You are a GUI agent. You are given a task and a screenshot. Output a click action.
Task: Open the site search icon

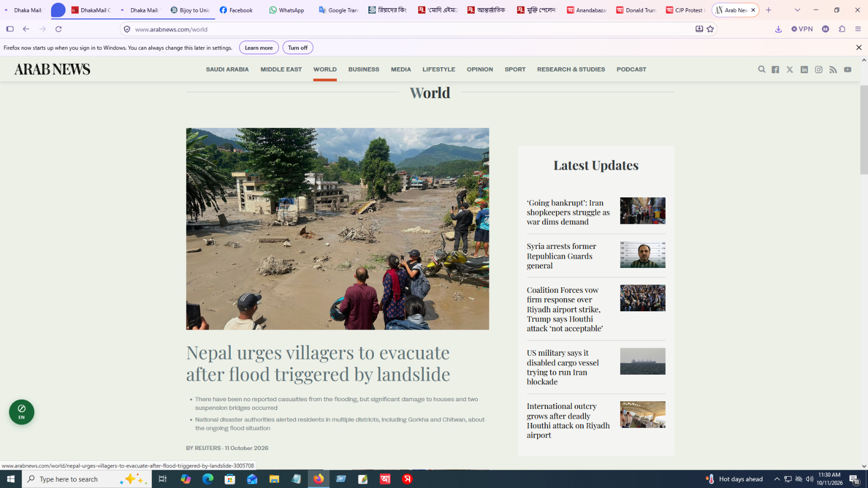click(x=762, y=69)
